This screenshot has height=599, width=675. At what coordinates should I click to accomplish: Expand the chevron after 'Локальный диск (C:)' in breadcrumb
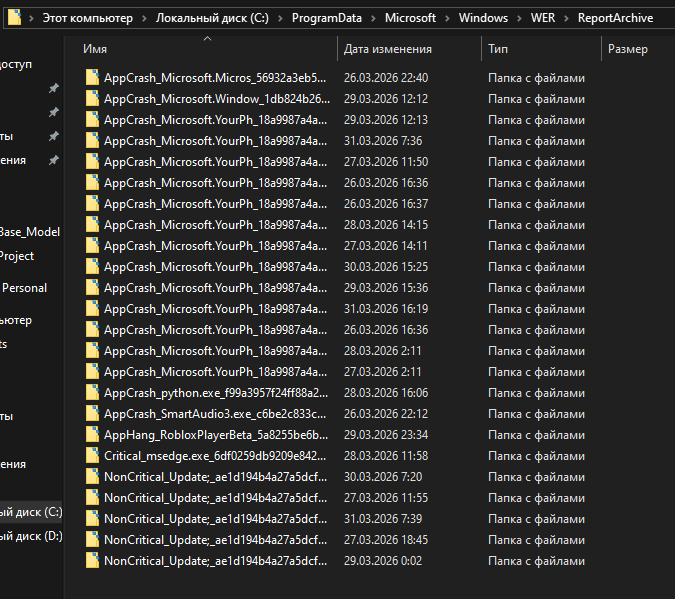(x=280, y=18)
